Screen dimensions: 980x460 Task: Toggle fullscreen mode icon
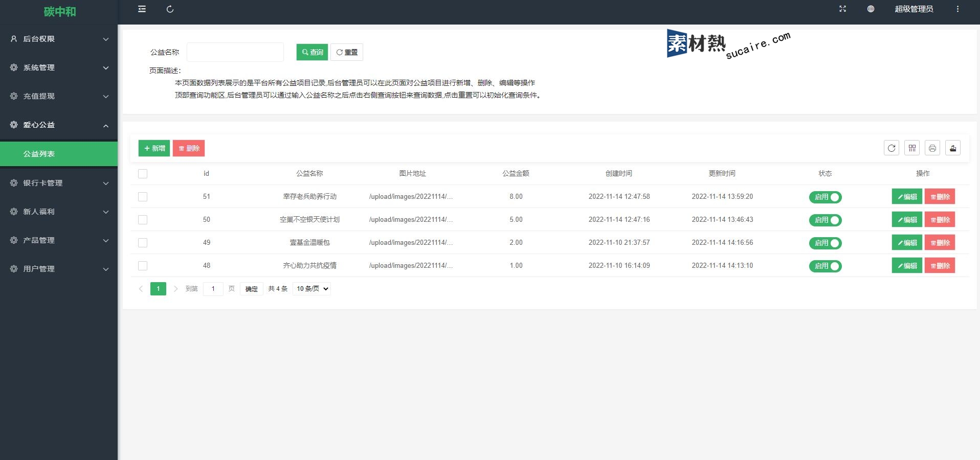(842, 9)
